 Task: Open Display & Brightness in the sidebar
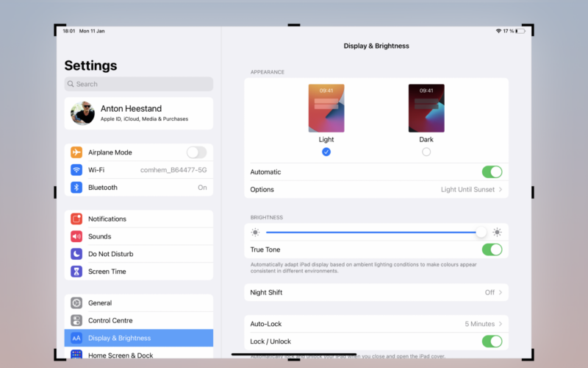(x=138, y=338)
